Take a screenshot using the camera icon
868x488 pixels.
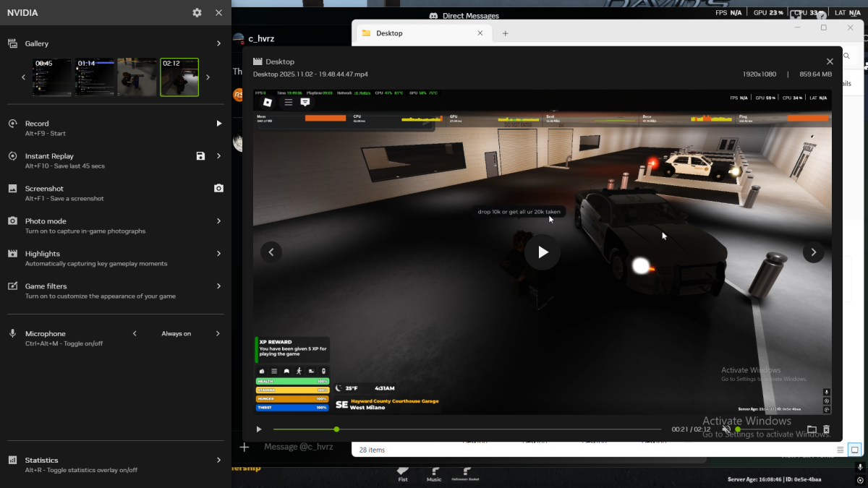[x=218, y=189]
